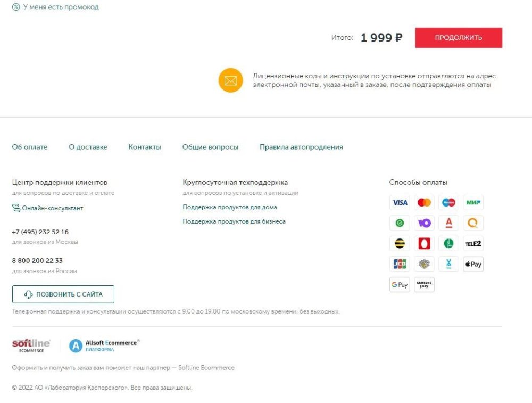This screenshot has height=403, width=532.
Task: Open the Онлайн-консультант chat link
Action: click(x=52, y=208)
